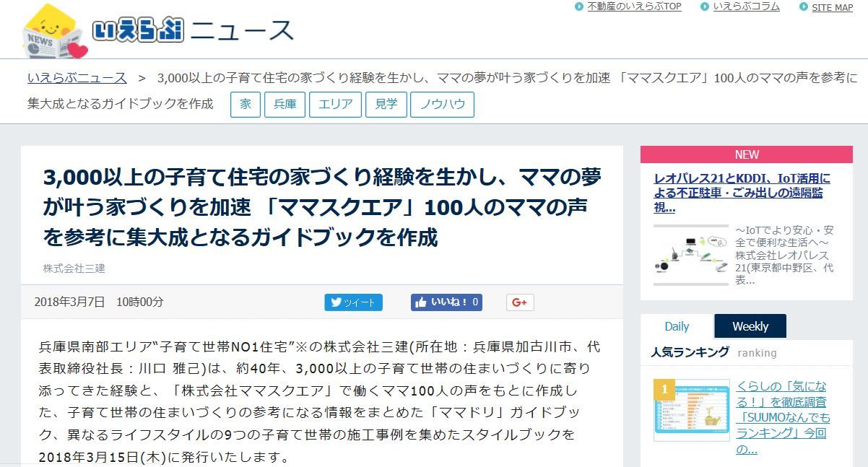Click the いえらぶ ニュース site title
The width and height of the screenshot is (868, 467).
(x=194, y=30)
